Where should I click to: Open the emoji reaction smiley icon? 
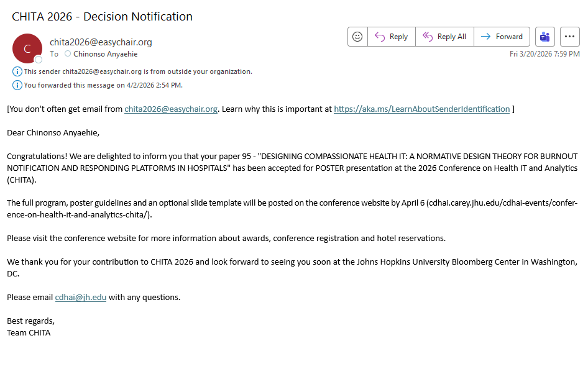click(x=357, y=37)
